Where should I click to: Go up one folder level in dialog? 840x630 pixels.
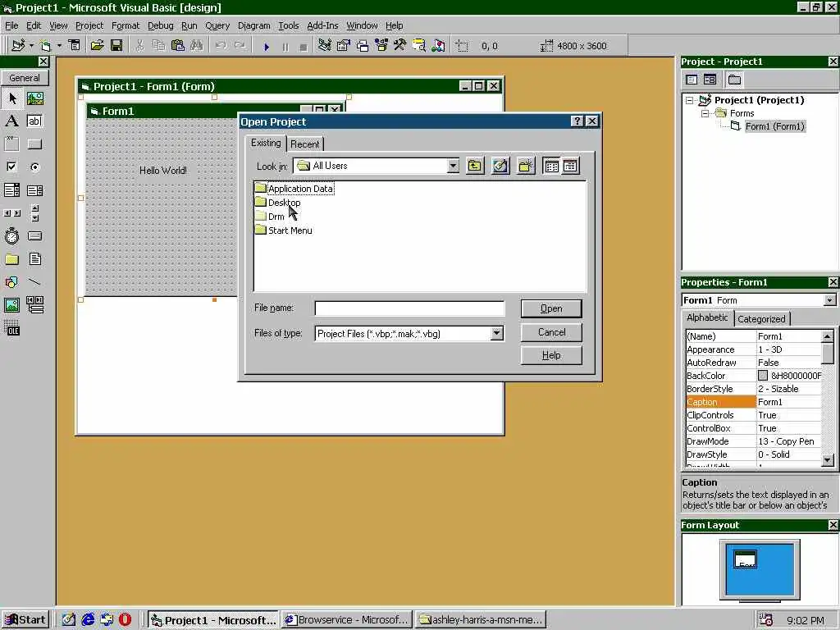pyautogui.click(x=474, y=166)
